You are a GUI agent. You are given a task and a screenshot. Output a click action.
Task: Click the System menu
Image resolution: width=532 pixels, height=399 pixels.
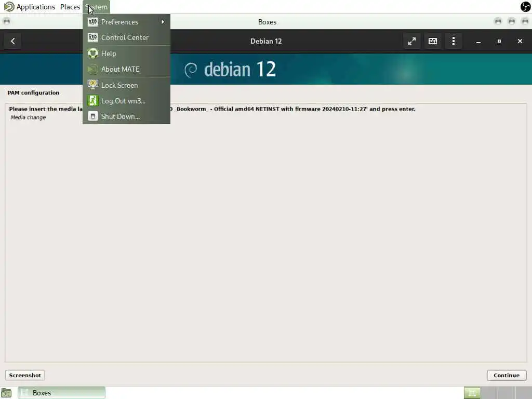point(96,7)
